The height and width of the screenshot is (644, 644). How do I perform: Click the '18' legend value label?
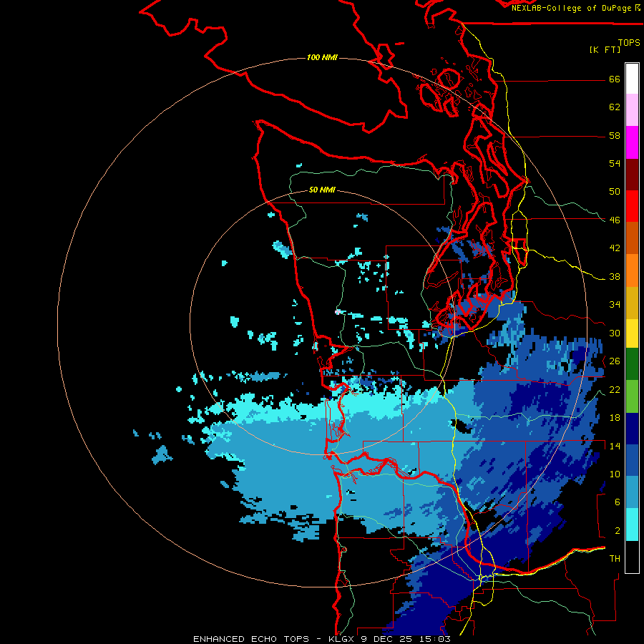click(x=615, y=418)
